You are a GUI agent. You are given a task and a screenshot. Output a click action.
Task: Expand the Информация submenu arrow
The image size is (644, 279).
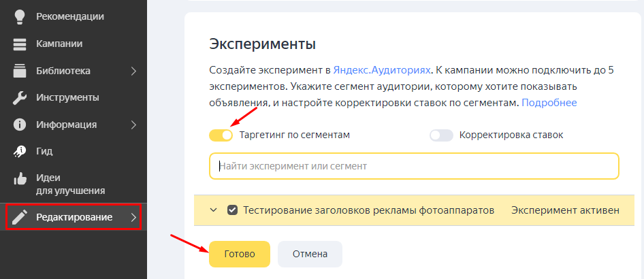133,125
